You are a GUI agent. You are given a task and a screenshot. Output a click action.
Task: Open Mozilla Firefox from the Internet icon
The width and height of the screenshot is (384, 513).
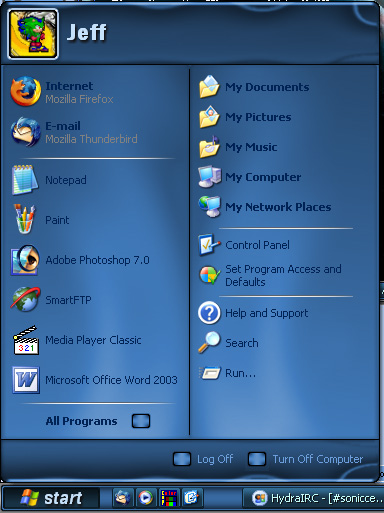(x=25, y=92)
